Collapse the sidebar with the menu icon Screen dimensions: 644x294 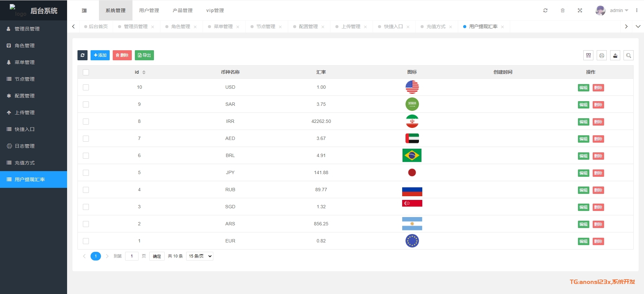tap(84, 11)
